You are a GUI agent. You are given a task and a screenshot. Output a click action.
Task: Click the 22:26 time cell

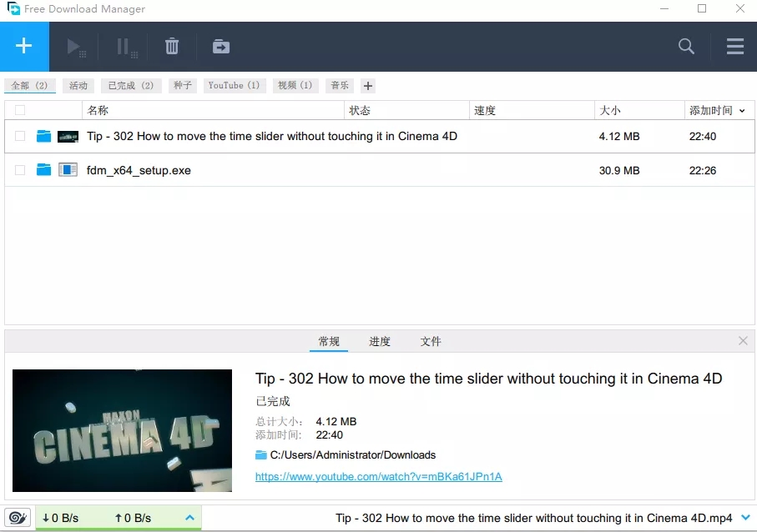click(703, 170)
